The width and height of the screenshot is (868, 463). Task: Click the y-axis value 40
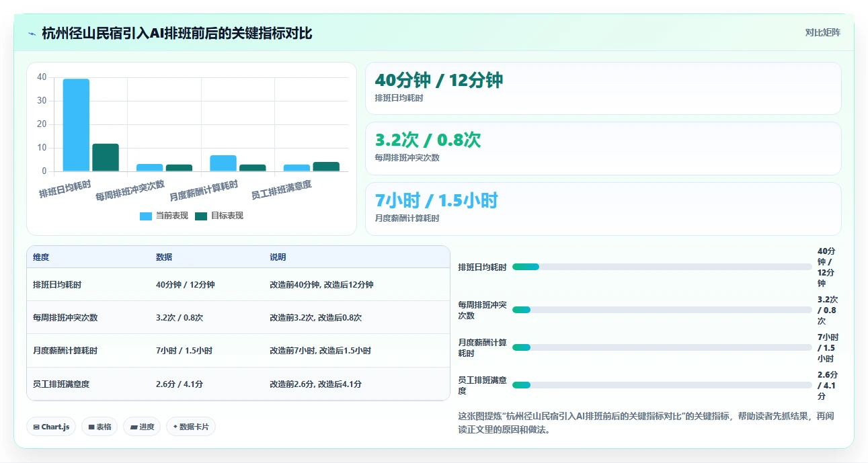point(42,77)
